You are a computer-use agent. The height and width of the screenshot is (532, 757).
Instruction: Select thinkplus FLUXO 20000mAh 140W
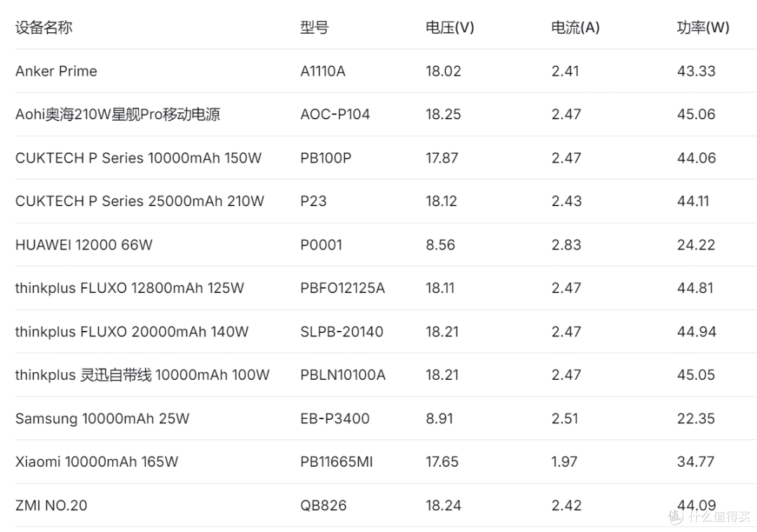132,332
